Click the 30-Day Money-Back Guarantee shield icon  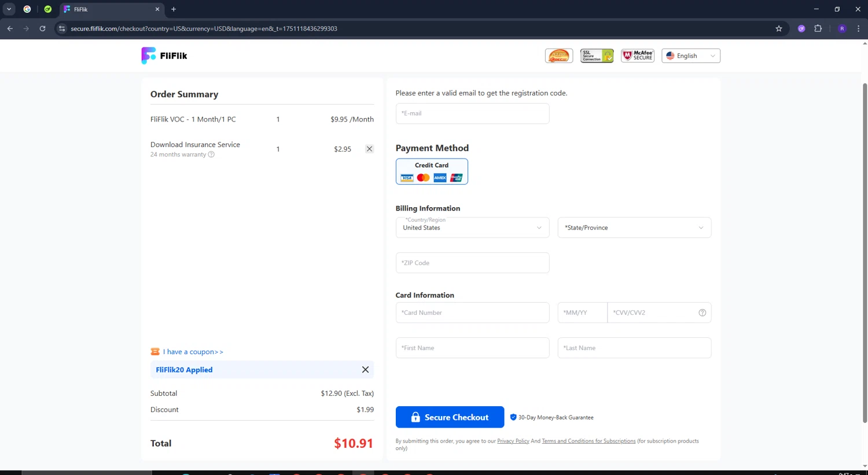click(513, 417)
